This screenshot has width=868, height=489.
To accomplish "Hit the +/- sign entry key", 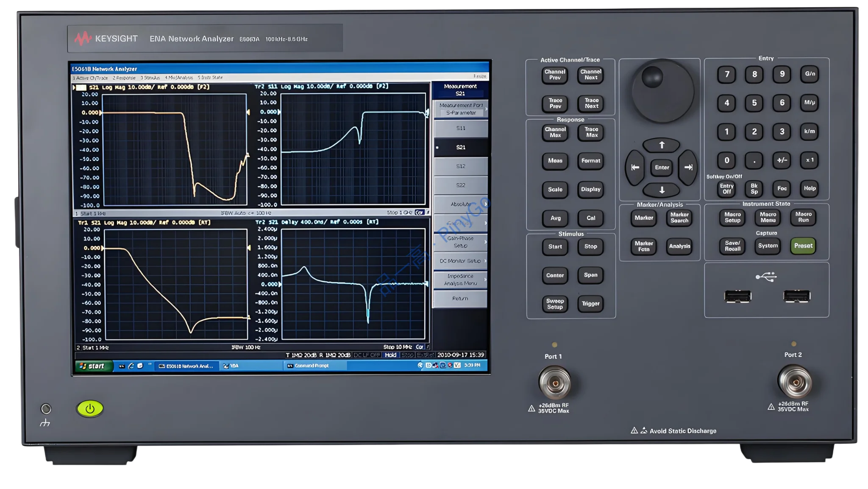I will (782, 160).
